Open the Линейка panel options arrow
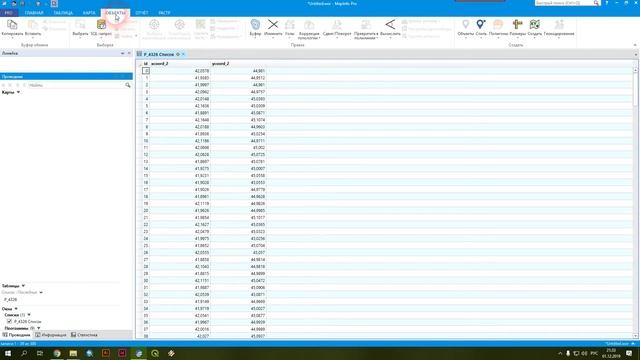 click(122, 53)
